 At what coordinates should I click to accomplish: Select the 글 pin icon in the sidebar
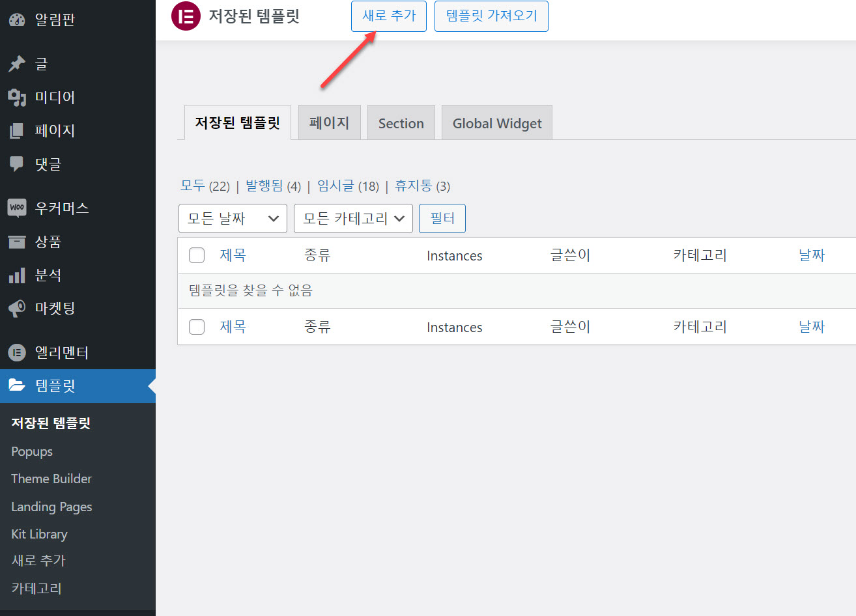tap(18, 63)
